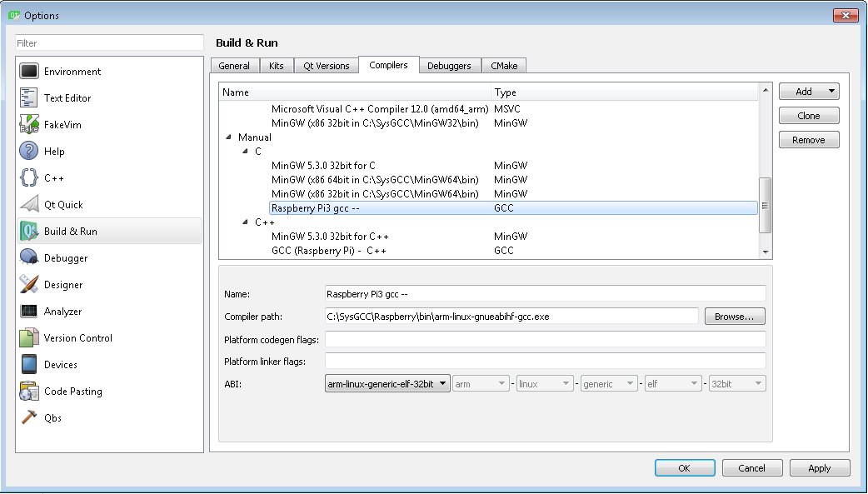Switch to the General tab
Image resolution: width=868 pixels, height=494 pixels.
pyautogui.click(x=234, y=65)
